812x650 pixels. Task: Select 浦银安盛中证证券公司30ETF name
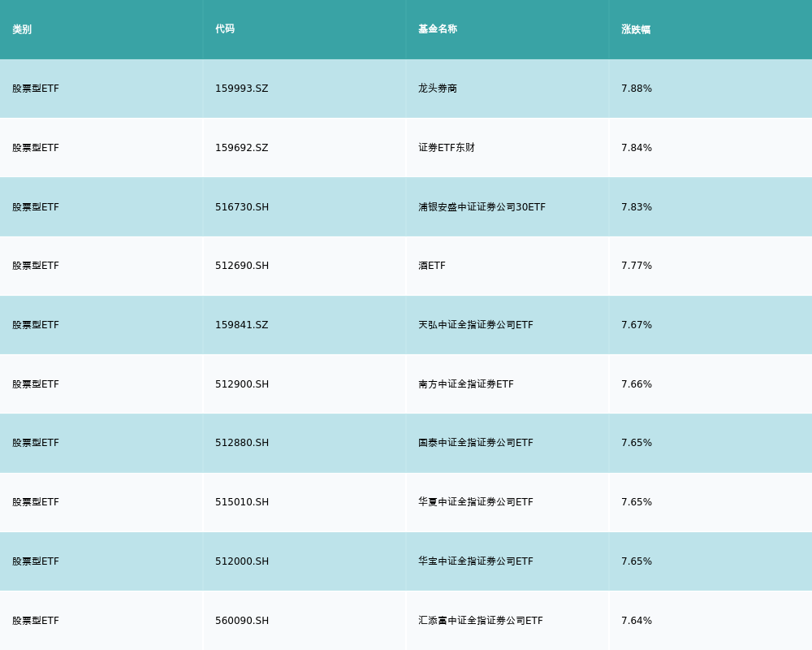click(482, 207)
